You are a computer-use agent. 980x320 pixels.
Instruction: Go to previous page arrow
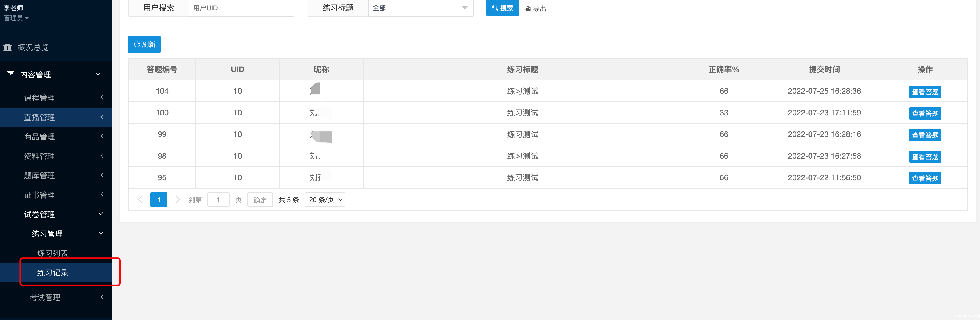(x=140, y=200)
